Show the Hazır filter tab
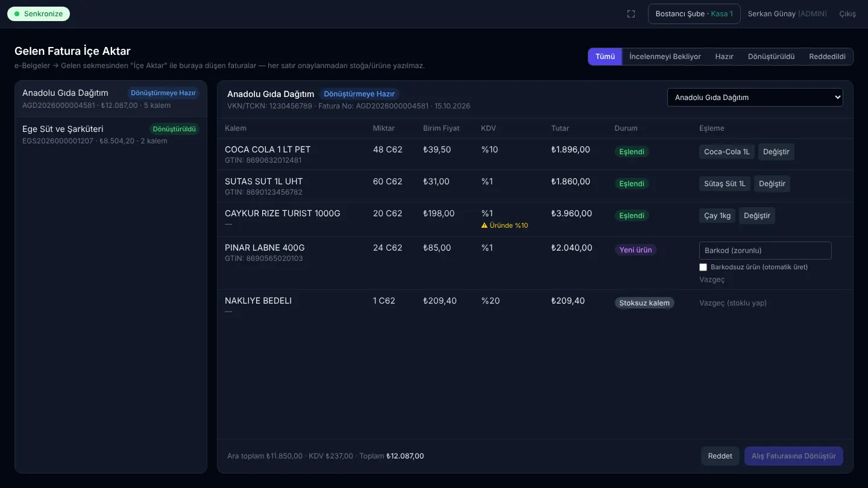Viewport: 868px width, 488px height. (x=724, y=57)
